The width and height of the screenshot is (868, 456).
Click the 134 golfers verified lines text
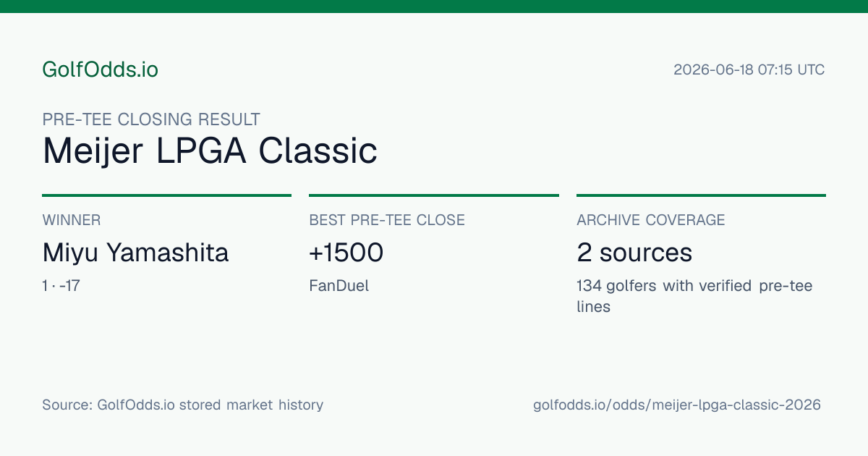(694, 296)
